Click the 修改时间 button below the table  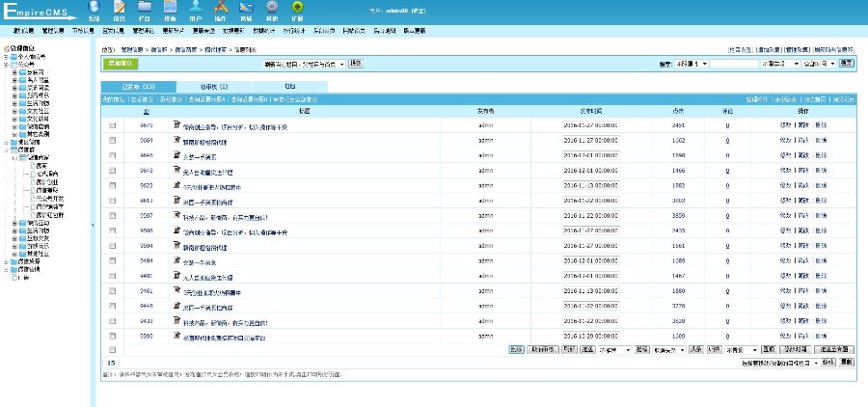click(795, 350)
